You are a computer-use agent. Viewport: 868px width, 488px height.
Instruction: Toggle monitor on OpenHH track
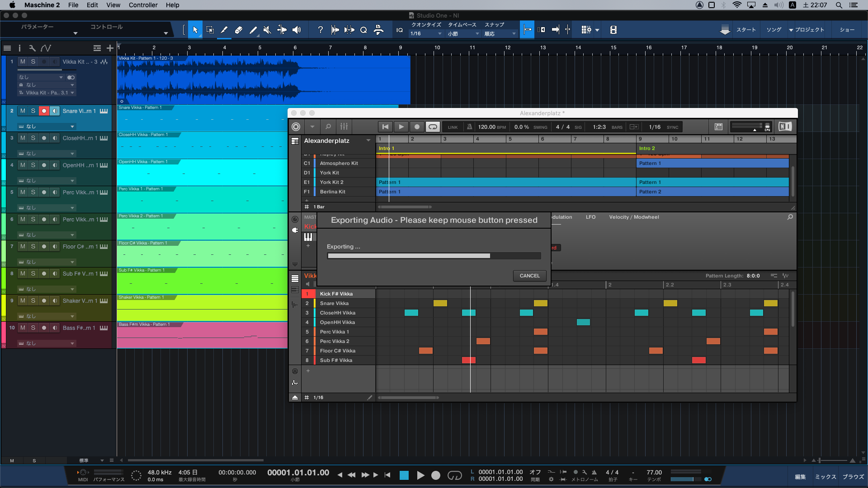pyautogui.click(x=55, y=165)
